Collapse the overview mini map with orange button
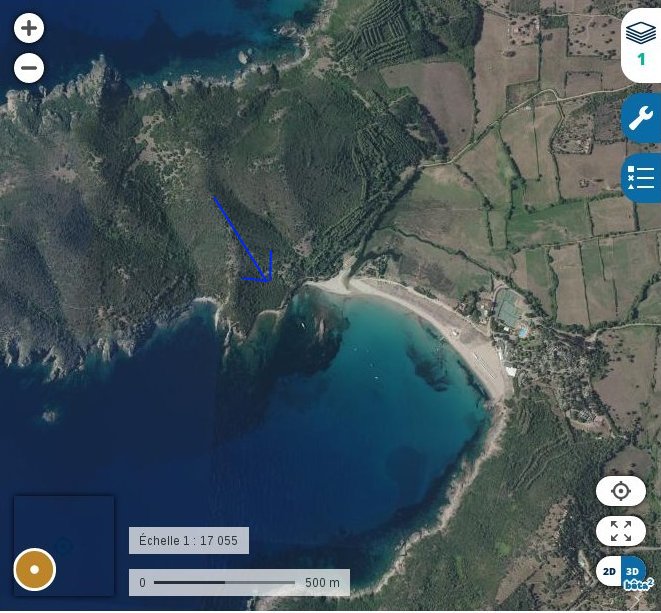 [35, 570]
